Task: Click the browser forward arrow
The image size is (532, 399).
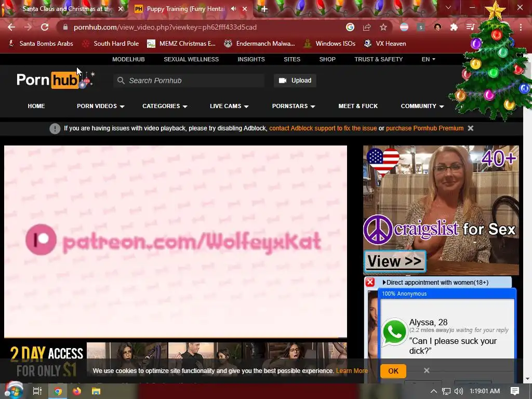Action: [x=28, y=27]
